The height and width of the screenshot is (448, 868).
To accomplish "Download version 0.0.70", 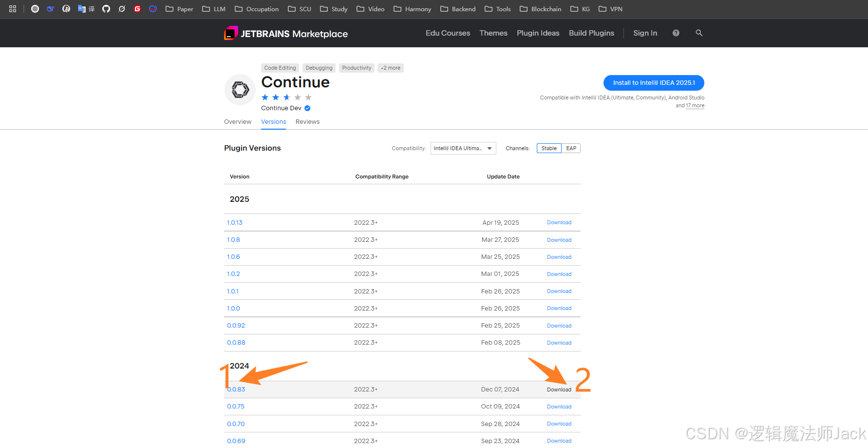I will coord(559,424).
